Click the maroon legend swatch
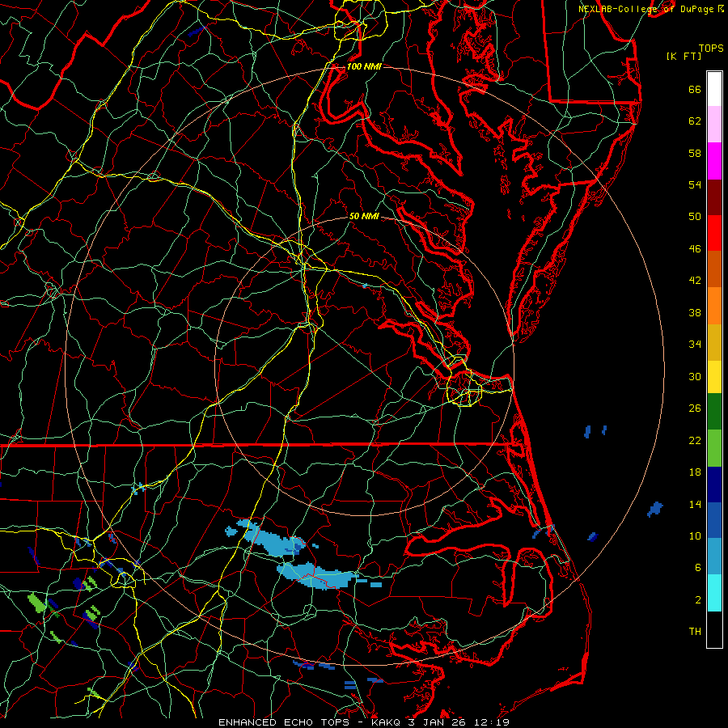Image resolution: width=728 pixels, height=728 pixels. point(714,197)
